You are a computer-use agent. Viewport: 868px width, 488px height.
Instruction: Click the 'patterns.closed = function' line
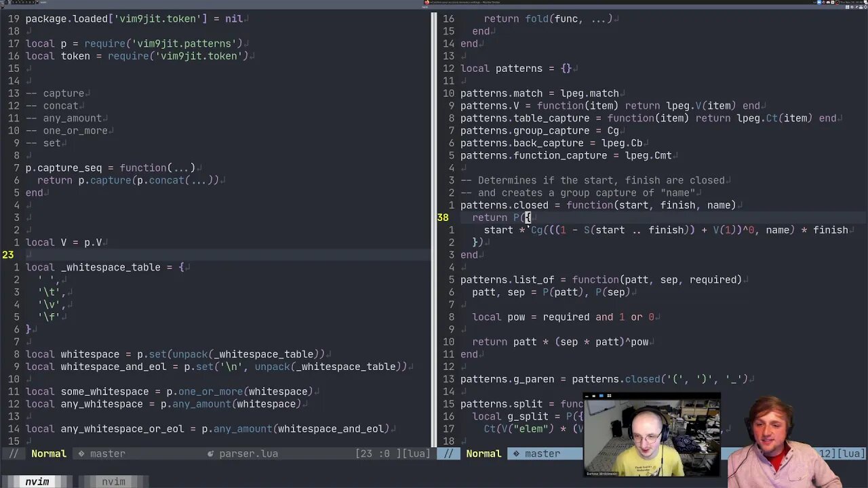pos(598,205)
